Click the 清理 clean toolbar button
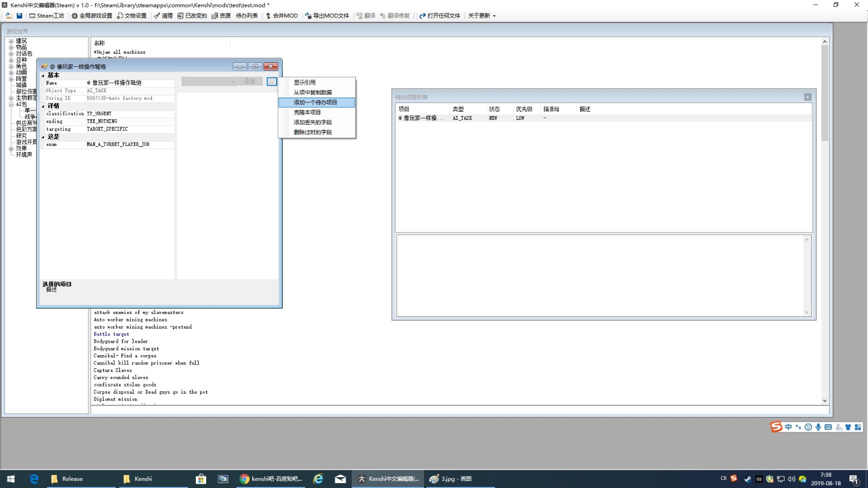868x488 pixels. pos(163,16)
